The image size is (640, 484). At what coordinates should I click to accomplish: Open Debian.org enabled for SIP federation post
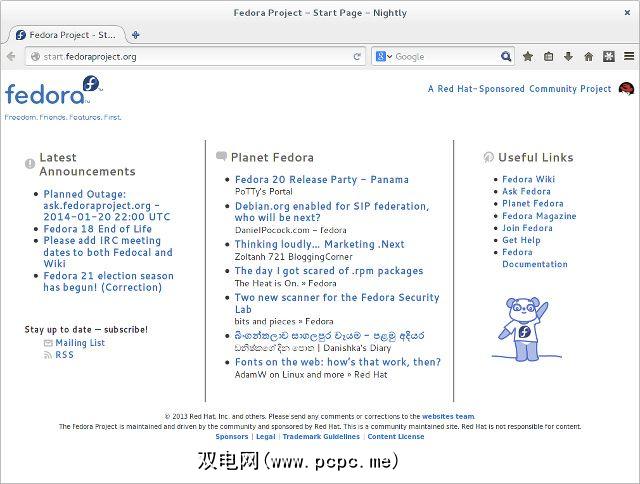[332, 212]
